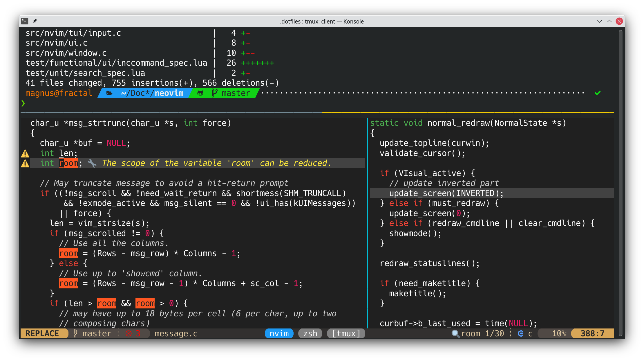Click the scope-reduced diagnostic message
644x361 pixels.
click(216, 163)
